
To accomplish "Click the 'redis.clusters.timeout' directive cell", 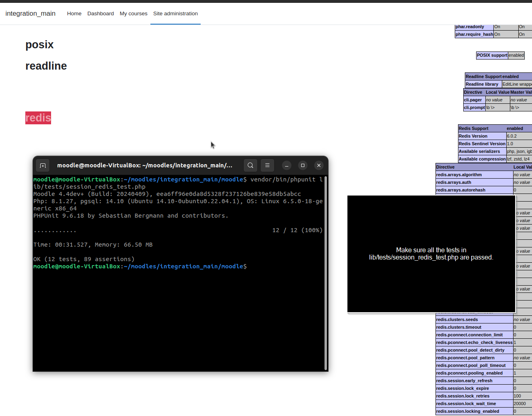I will (474, 327).
